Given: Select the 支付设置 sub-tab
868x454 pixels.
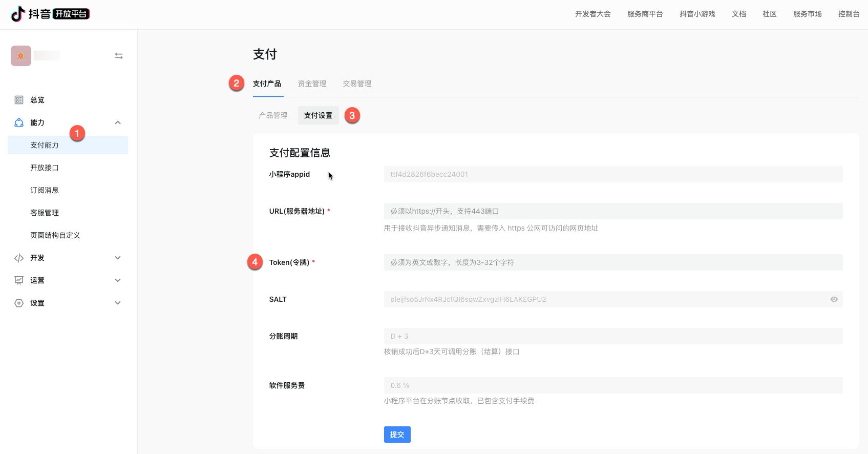Looking at the screenshot, I should pyautogui.click(x=318, y=115).
